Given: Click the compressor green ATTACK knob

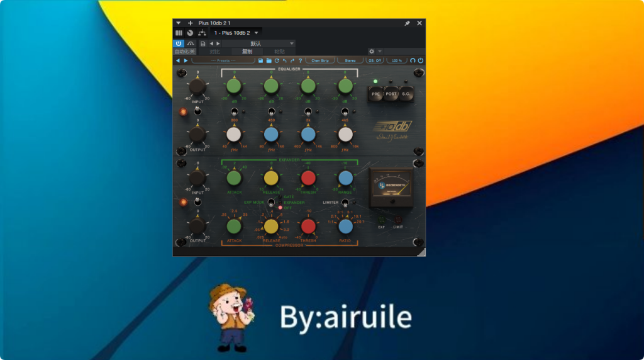Looking at the screenshot, I should pyautogui.click(x=234, y=226).
